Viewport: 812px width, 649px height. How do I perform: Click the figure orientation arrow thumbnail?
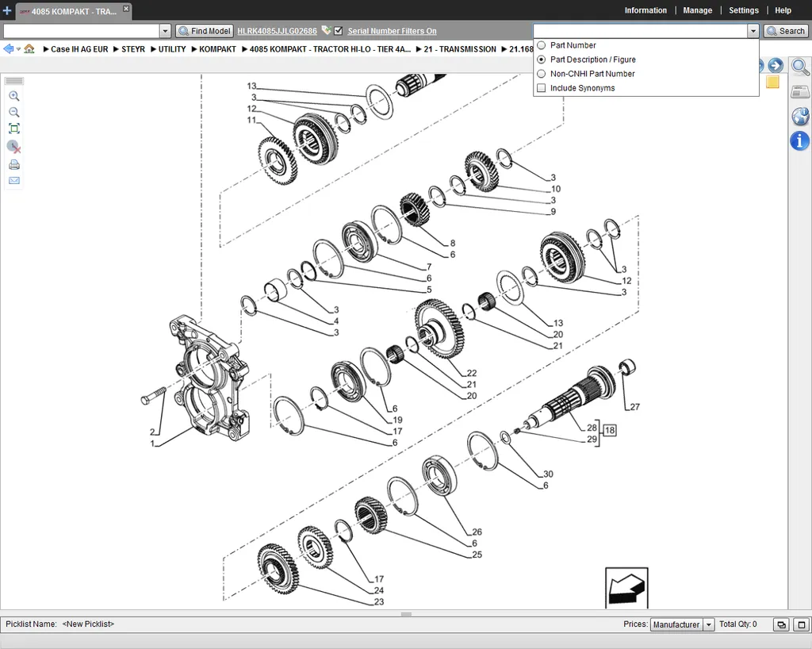point(626,588)
